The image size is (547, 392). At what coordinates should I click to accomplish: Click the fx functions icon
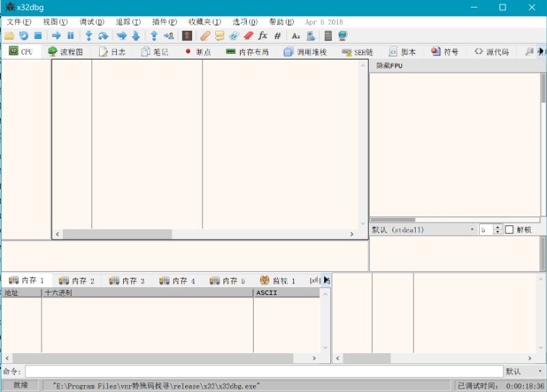(263, 36)
